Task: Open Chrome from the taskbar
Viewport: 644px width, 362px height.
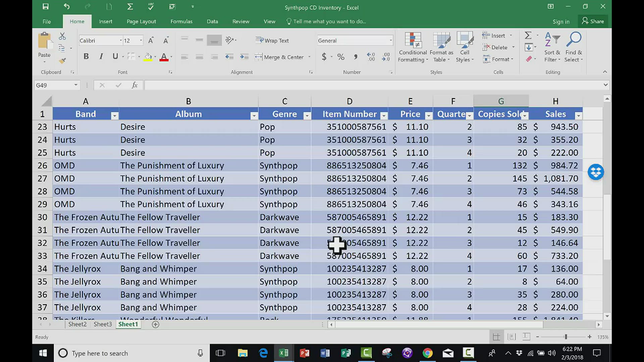Action: click(427, 353)
